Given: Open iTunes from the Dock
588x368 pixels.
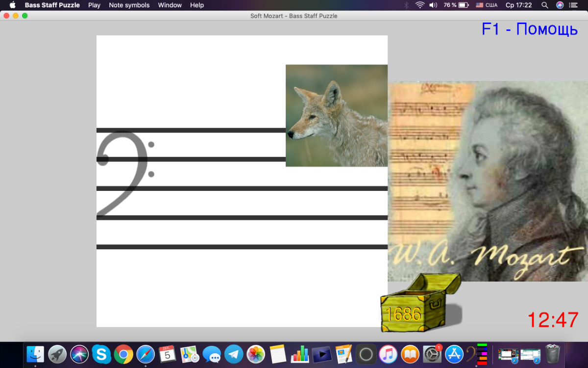Looking at the screenshot, I should pos(388,354).
